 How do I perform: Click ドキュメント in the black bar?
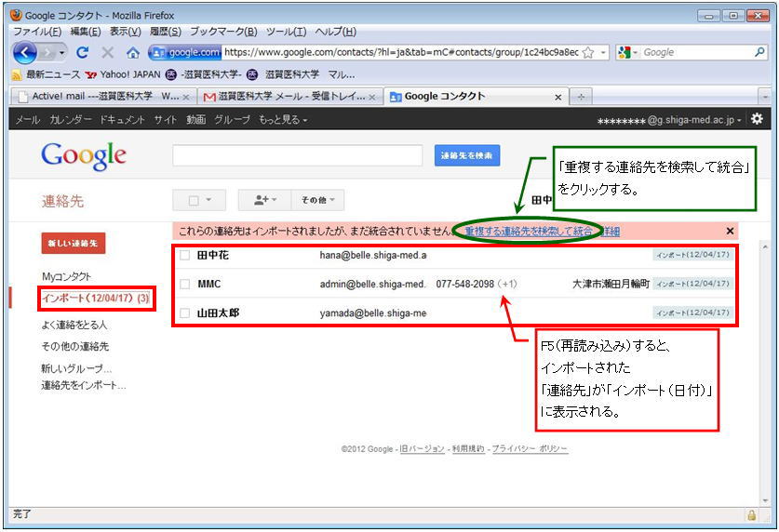pyautogui.click(x=122, y=120)
